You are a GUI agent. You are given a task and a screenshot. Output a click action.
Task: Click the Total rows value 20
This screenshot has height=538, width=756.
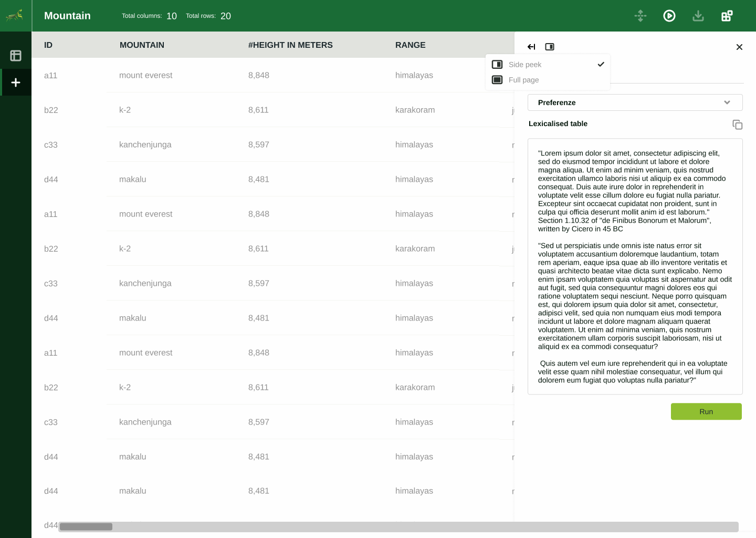[x=226, y=16]
